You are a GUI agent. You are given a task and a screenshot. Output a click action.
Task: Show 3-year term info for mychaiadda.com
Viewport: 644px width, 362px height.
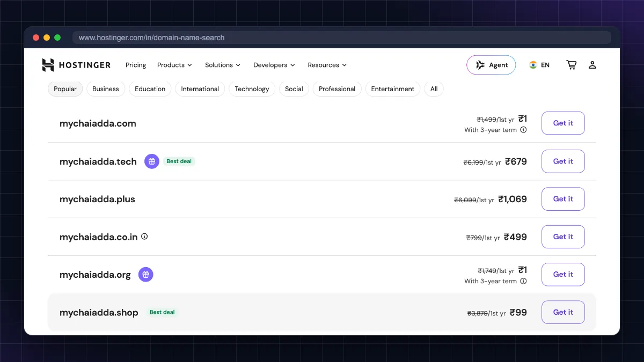point(523,130)
